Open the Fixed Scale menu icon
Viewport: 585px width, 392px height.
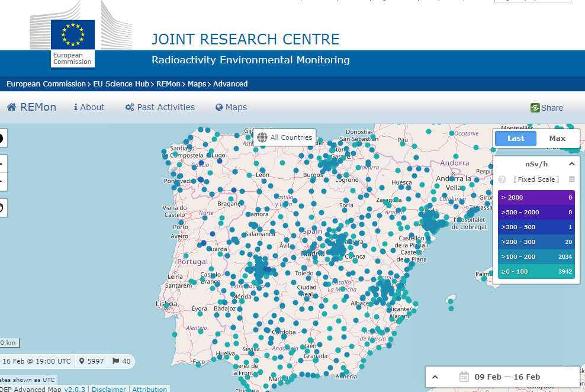pos(571,179)
